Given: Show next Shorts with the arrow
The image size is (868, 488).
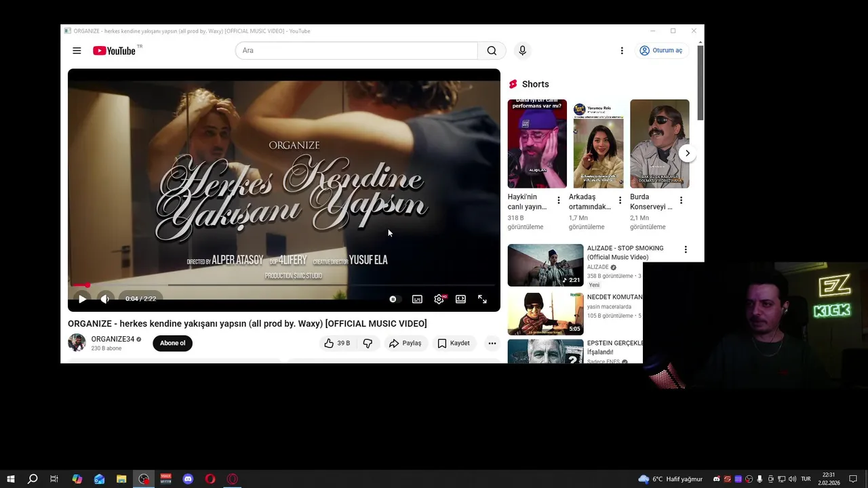Looking at the screenshot, I should tap(687, 153).
